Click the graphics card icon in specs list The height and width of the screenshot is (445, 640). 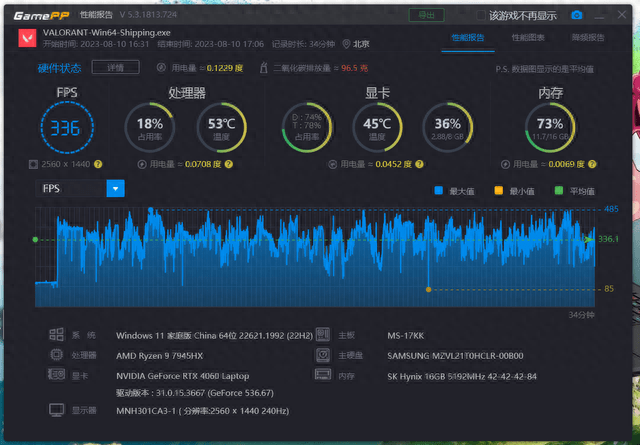point(56,374)
